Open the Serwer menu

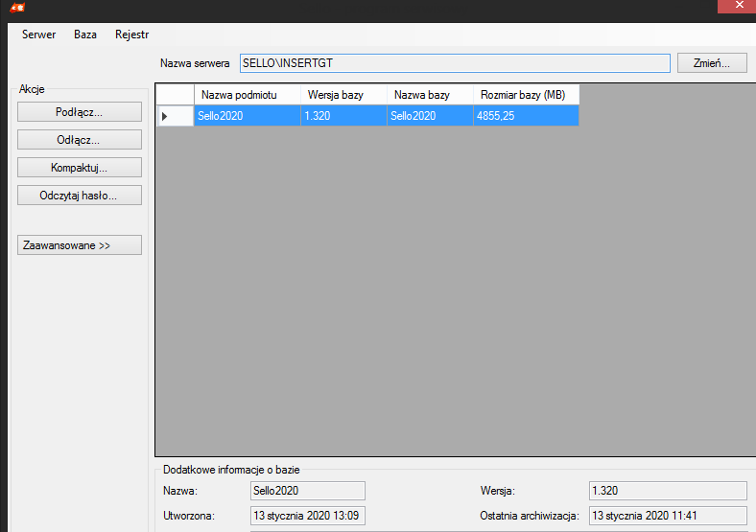click(x=38, y=35)
